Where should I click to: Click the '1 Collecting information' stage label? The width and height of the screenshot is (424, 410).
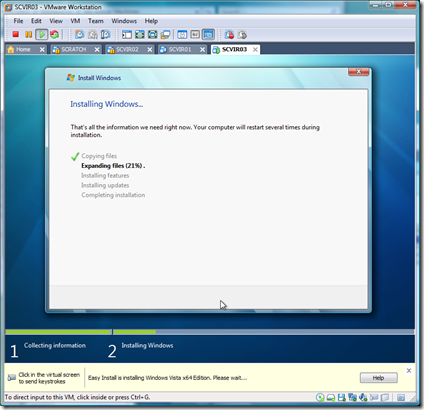(x=48, y=349)
